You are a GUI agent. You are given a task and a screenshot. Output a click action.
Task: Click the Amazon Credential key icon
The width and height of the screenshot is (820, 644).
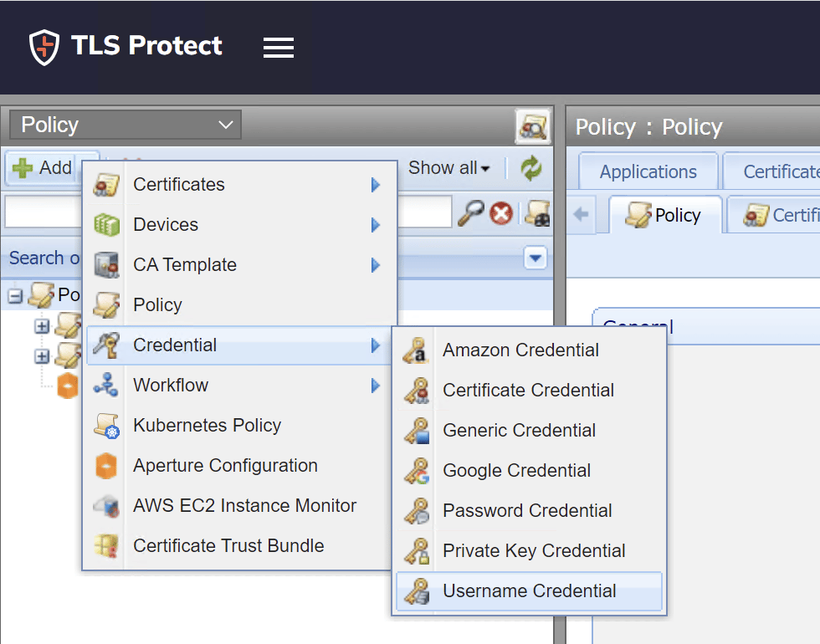(417, 350)
